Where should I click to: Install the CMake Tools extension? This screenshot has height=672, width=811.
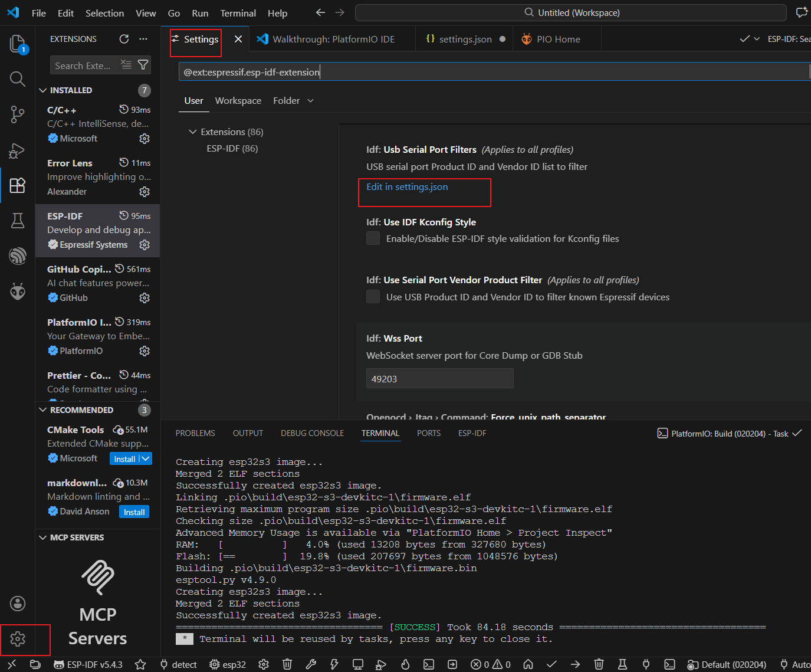pos(124,458)
